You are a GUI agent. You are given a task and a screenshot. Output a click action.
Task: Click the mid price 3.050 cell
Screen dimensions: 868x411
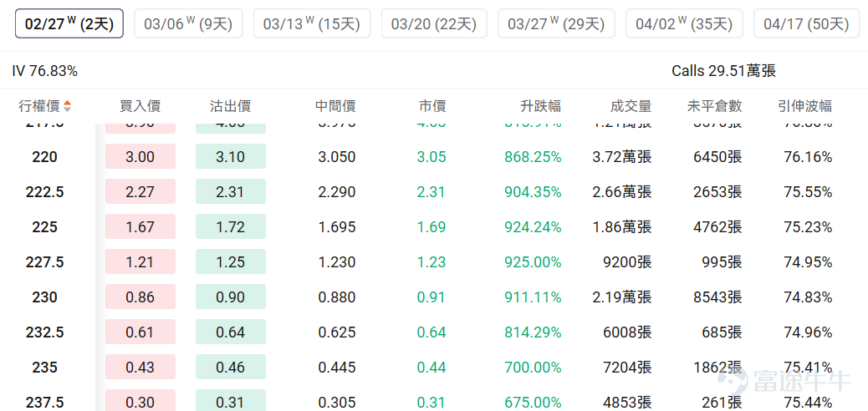337,157
